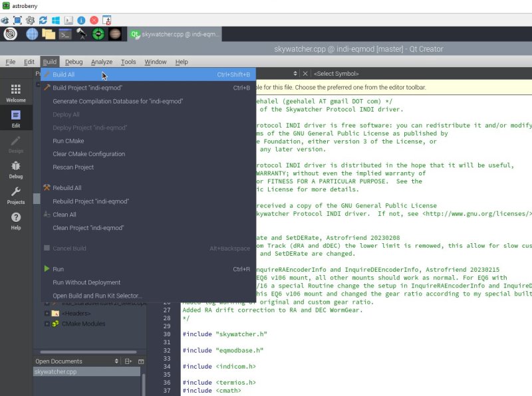Image resolution: width=532 pixels, height=396 pixels.
Task: Launch the telescope app icon in taskbar
Action: (82, 34)
